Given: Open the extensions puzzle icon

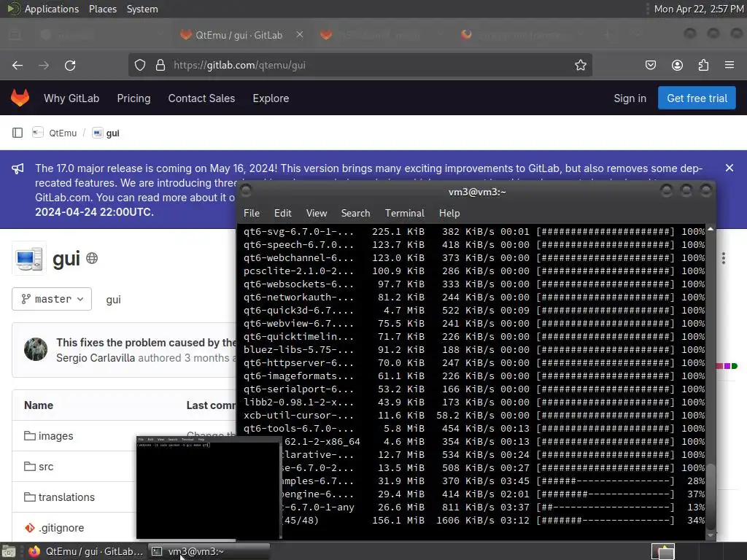Looking at the screenshot, I should coord(703,65).
